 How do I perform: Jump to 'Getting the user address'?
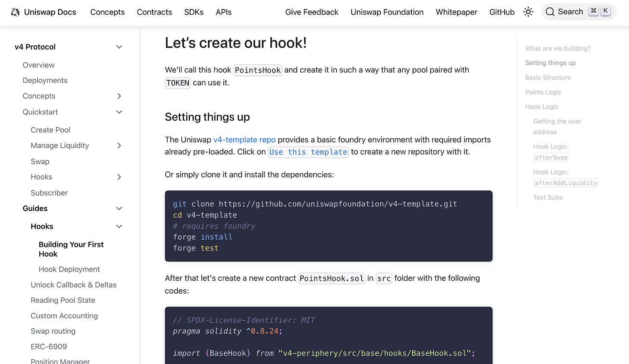(x=557, y=127)
